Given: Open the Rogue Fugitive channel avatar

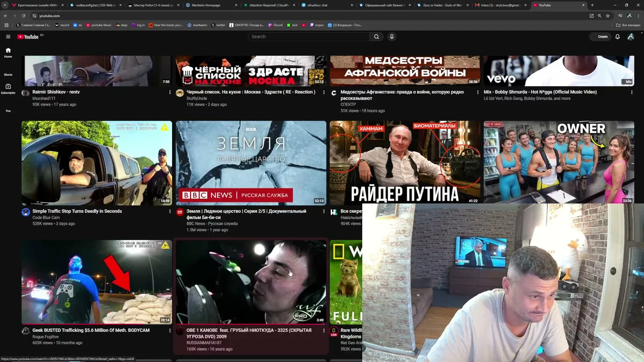Looking at the screenshot, I should 26,331.
